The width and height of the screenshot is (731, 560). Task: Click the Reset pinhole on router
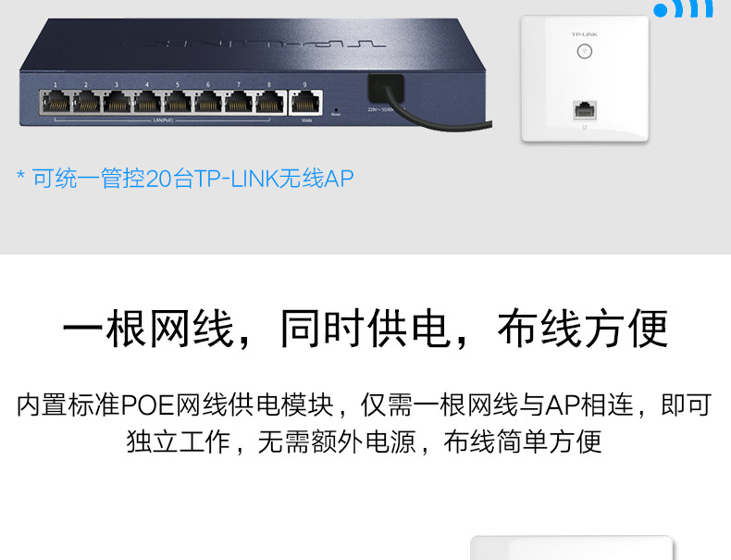coord(336,110)
